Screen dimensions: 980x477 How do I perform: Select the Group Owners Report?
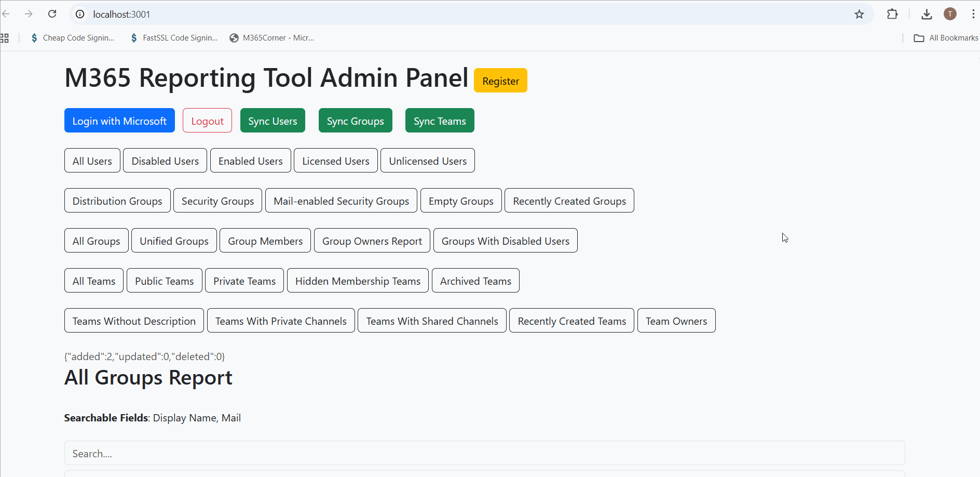372,241
